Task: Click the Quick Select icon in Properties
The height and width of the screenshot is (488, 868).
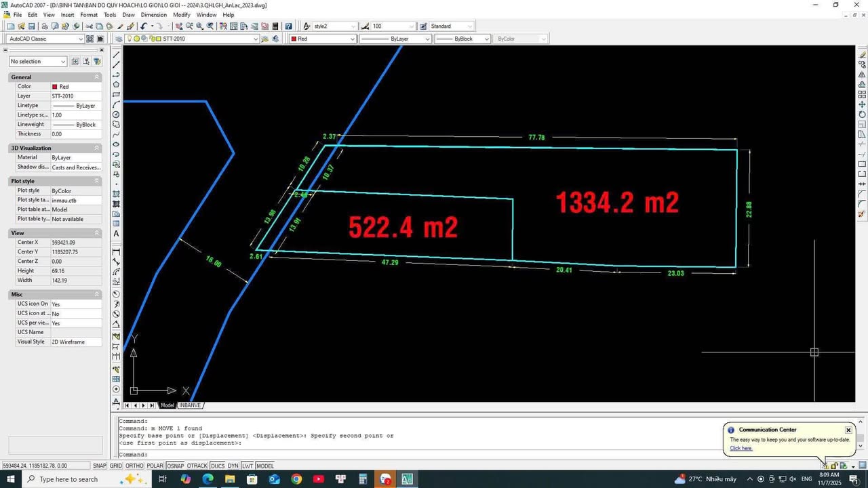Action: tap(97, 62)
